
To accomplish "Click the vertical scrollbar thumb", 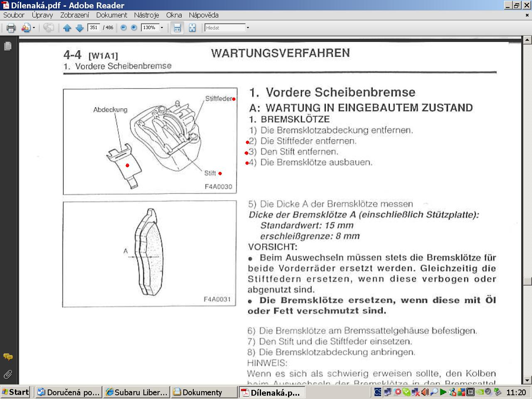I will (x=527, y=281).
